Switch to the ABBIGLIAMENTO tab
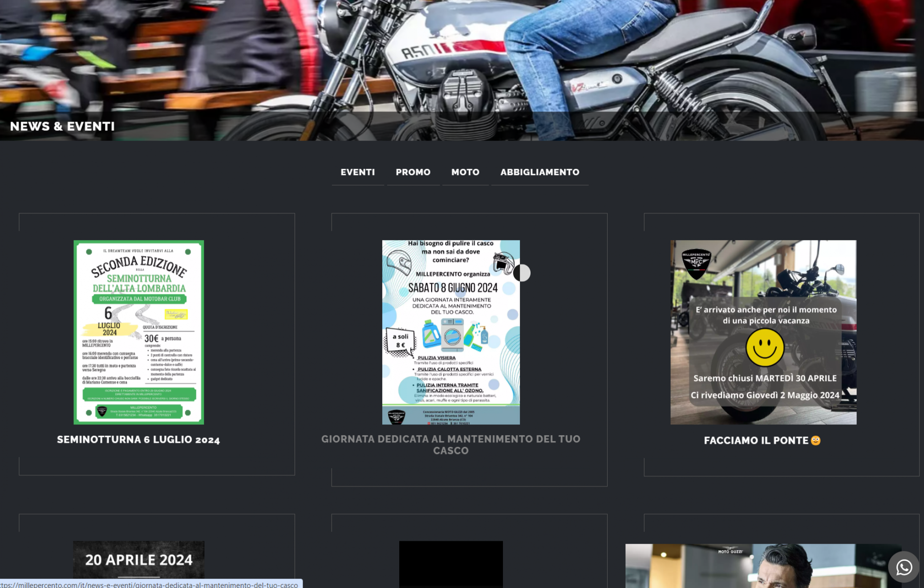This screenshot has height=588, width=924. click(x=539, y=172)
